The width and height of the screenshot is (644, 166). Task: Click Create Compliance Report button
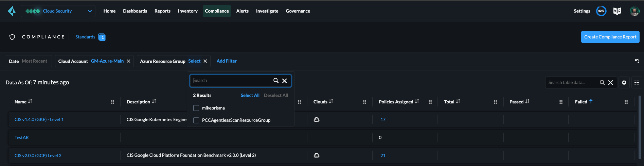coord(610,37)
